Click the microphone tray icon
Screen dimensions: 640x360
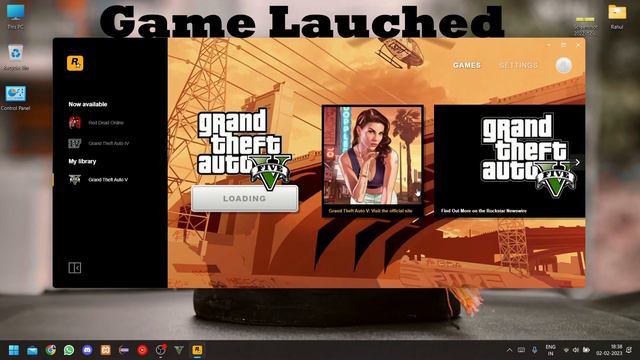point(534,350)
